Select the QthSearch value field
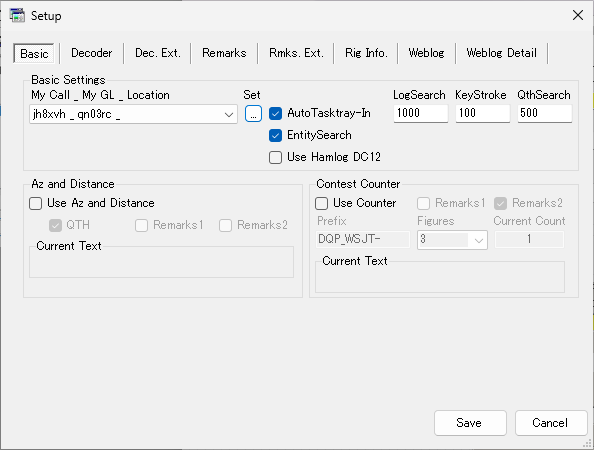 click(544, 113)
